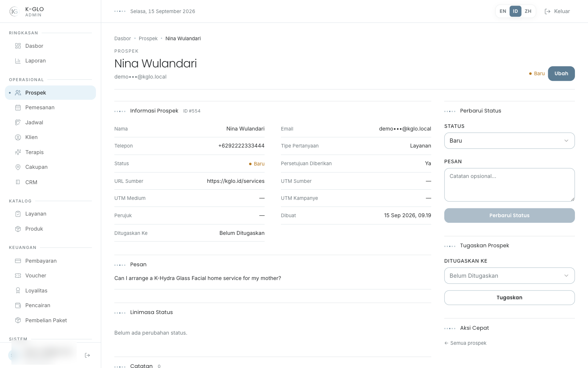This screenshot has width=588, height=368.
Task: Click the Pencairan wallet icon
Action: pyautogui.click(x=18, y=306)
